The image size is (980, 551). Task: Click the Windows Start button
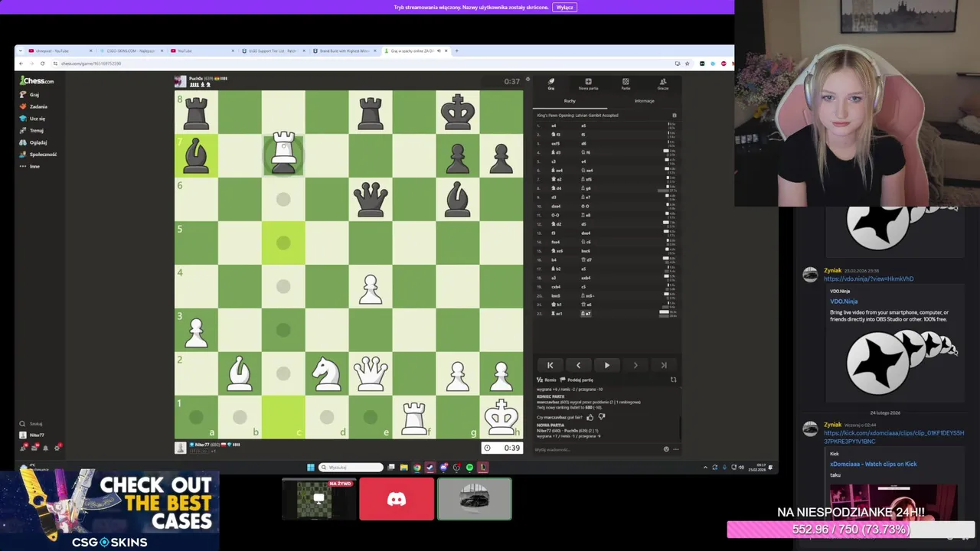tap(311, 467)
